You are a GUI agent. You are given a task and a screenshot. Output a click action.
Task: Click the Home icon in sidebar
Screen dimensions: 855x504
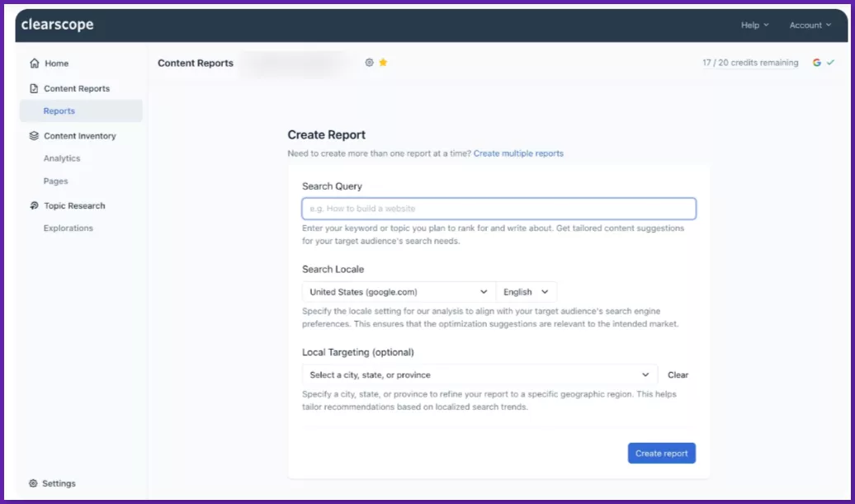[34, 64]
